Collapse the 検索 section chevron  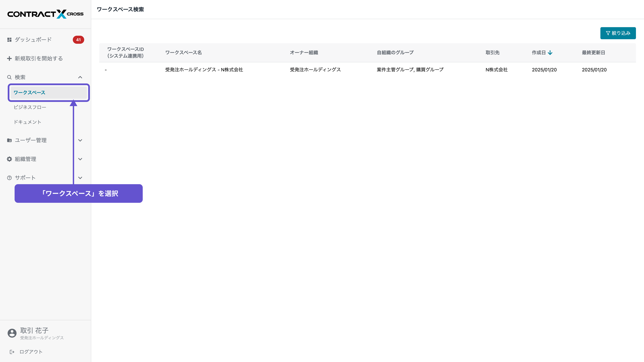pos(80,77)
